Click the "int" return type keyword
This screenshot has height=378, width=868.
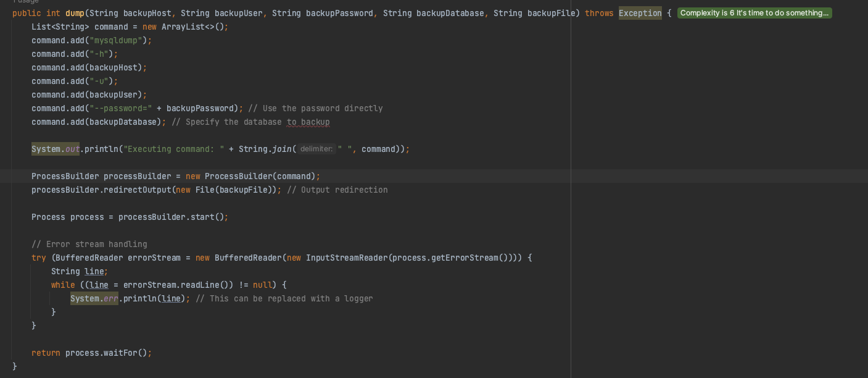click(x=53, y=13)
